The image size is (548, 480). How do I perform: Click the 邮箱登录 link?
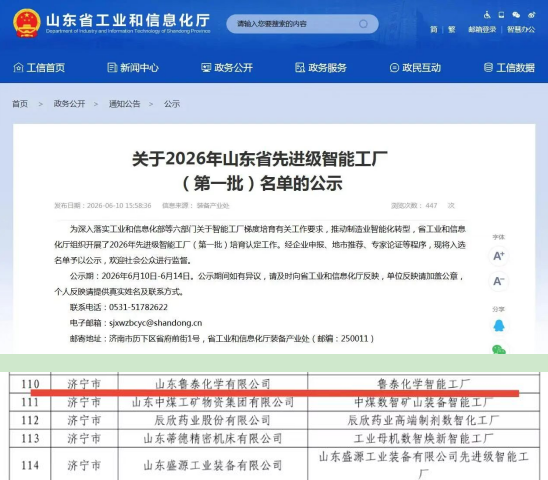point(482,30)
